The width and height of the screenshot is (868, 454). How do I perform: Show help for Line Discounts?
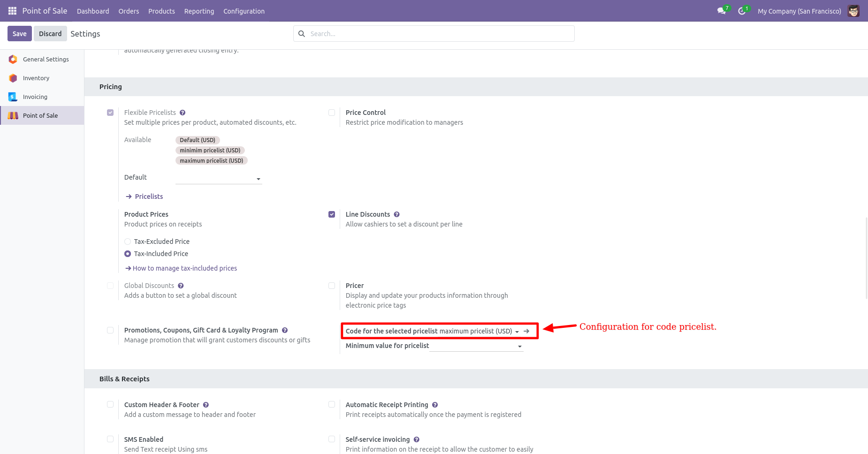tap(396, 214)
